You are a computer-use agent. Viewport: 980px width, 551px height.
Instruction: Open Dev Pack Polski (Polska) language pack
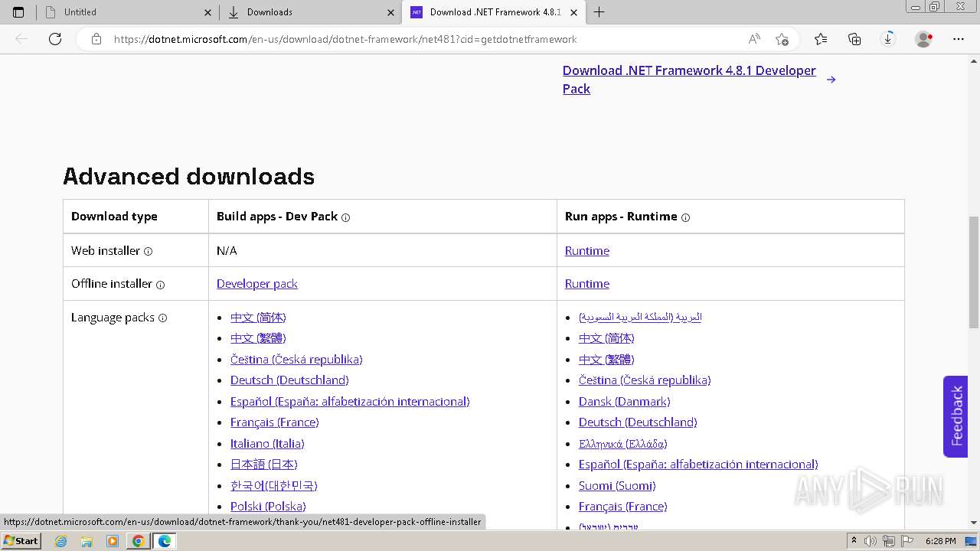[268, 506]
